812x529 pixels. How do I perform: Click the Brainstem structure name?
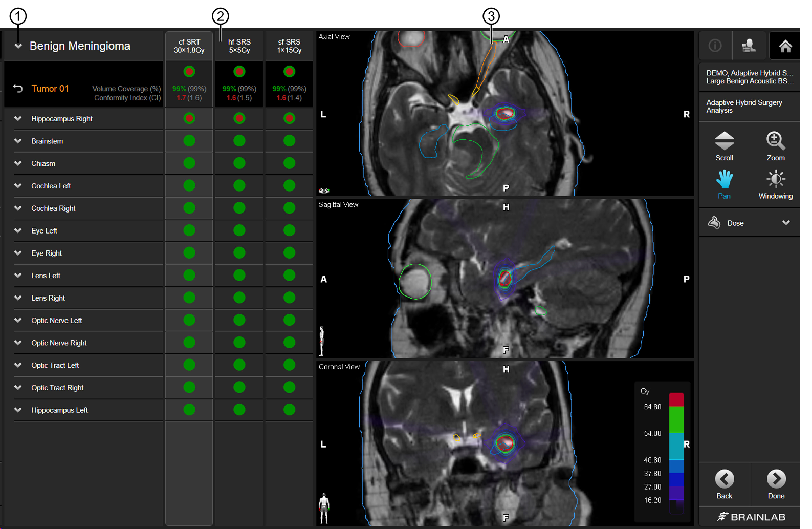[47, 141]
